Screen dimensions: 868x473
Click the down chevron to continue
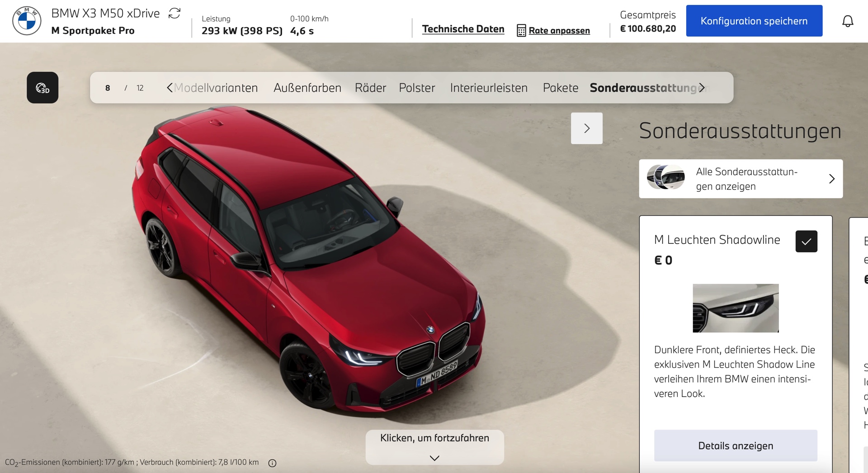tap(434, 458)
